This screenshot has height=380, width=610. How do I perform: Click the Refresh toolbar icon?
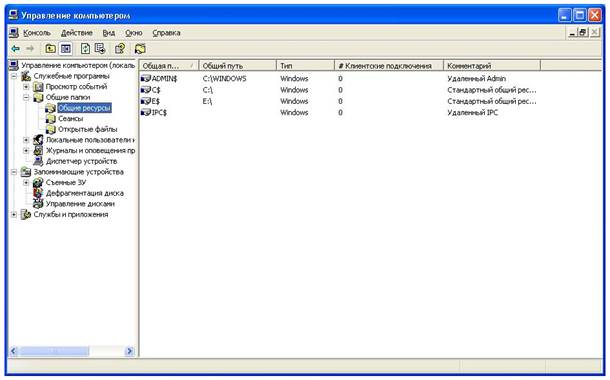pos(85,49)
